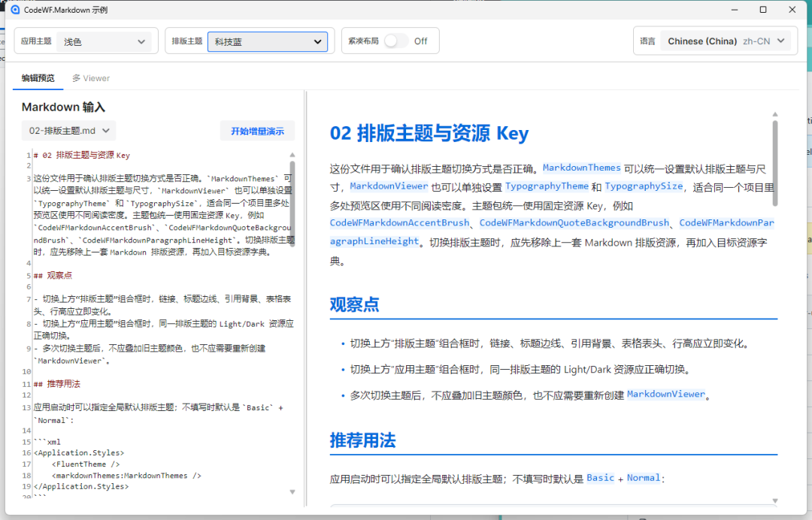The width and height of the screenshot is (812, 520).
Task: Click the down arrow of editor scrollbar
Action: point(292,492)
